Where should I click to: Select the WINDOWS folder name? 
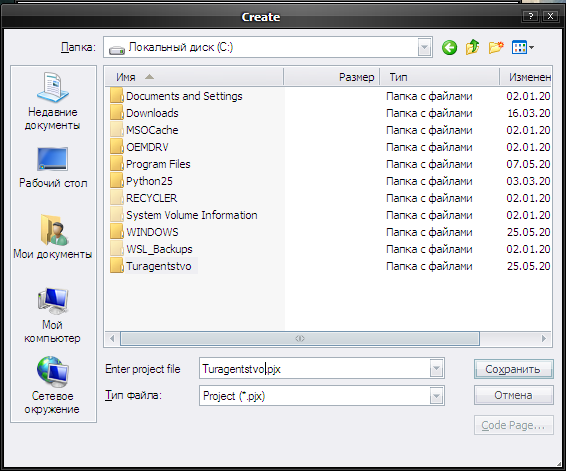[x=152, y=232]
